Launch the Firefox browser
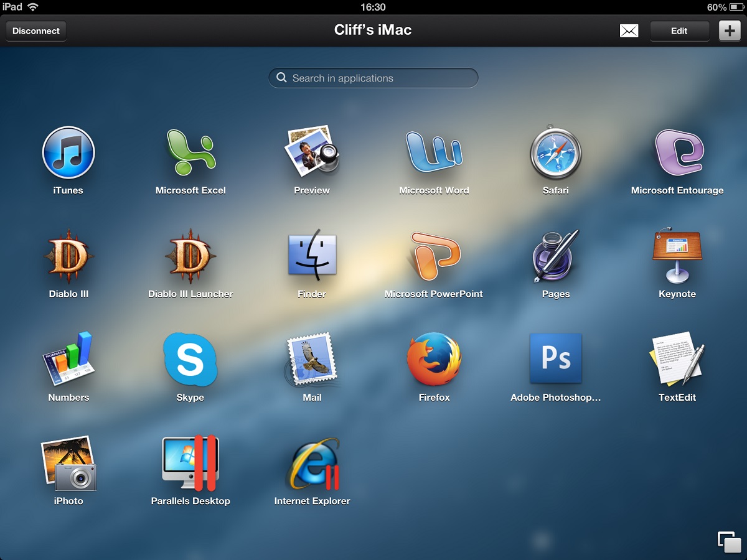The height and width of the screenshot is (560, 747). click(434, 360)
